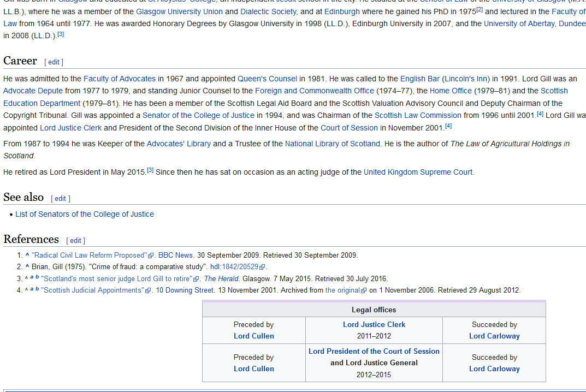Open 10 Downing Street link
Image resolution: width=586 pixels, height=392 pixels.
(185, 290)
